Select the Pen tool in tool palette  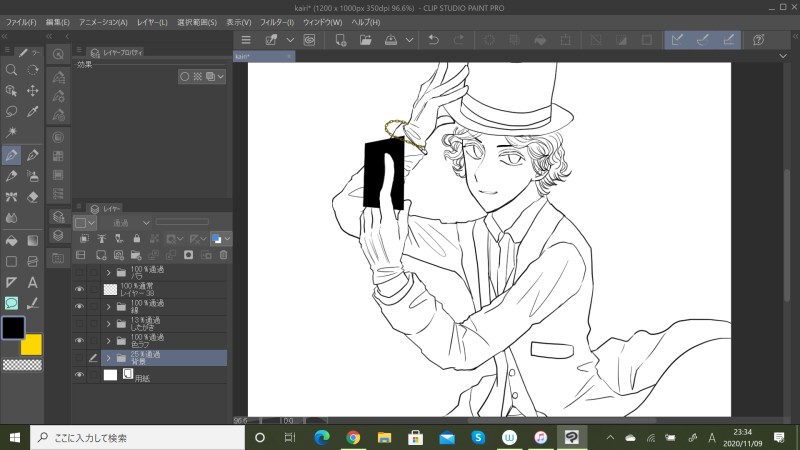point(11,155)
